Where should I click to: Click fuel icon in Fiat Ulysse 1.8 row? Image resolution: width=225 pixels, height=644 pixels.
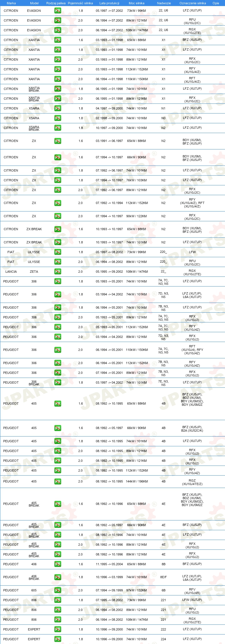tap(58, 252)
